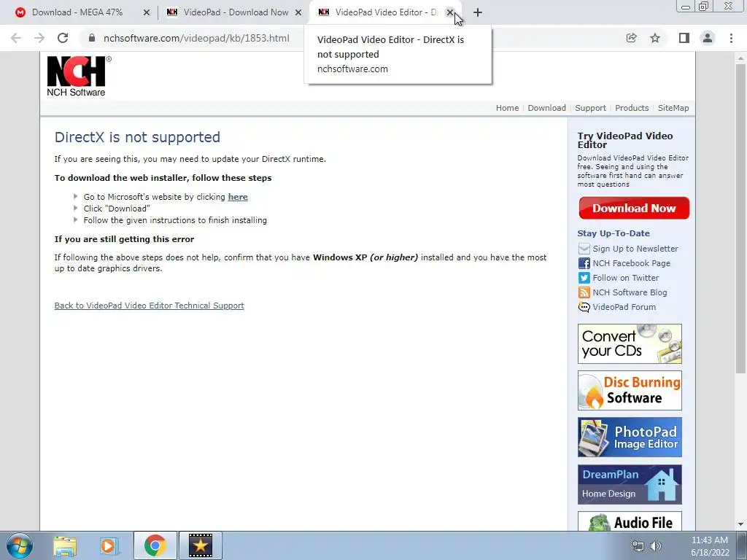Select the Chrome taskbar icon
The width and height of the screenshot is (747, 560).
click(x=155, y=545)
